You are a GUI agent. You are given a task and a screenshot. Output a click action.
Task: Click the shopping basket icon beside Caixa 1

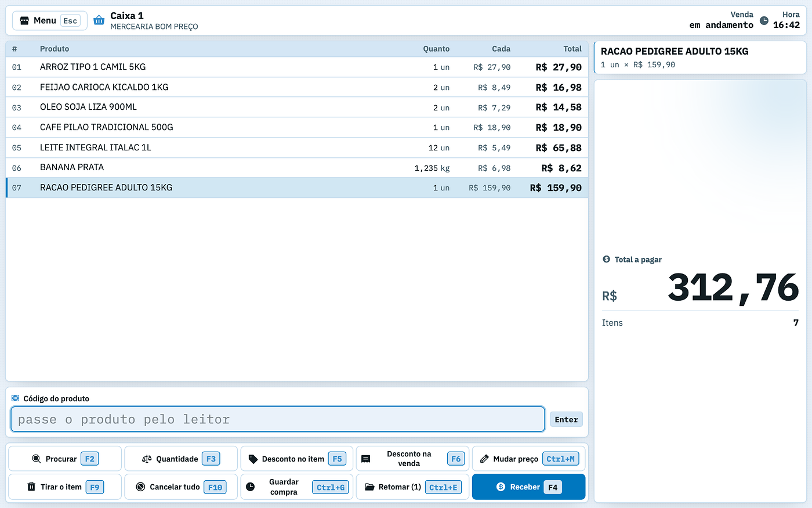tap(99, 20)
